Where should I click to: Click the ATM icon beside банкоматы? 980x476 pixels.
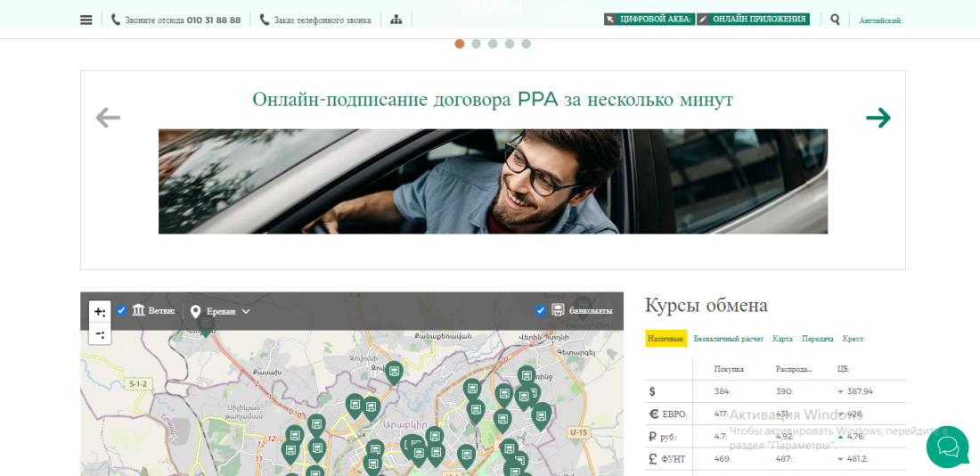(x=558, y=310)
